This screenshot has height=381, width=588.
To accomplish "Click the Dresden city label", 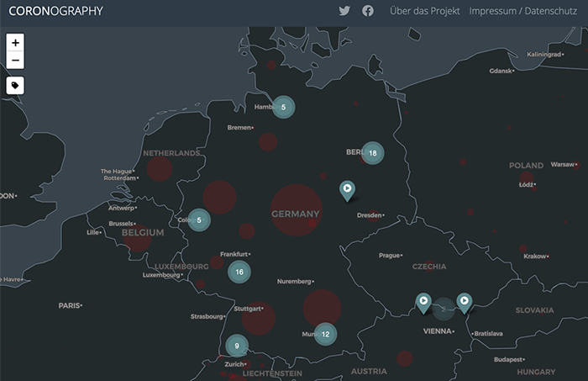I will [x=370, y=215].
